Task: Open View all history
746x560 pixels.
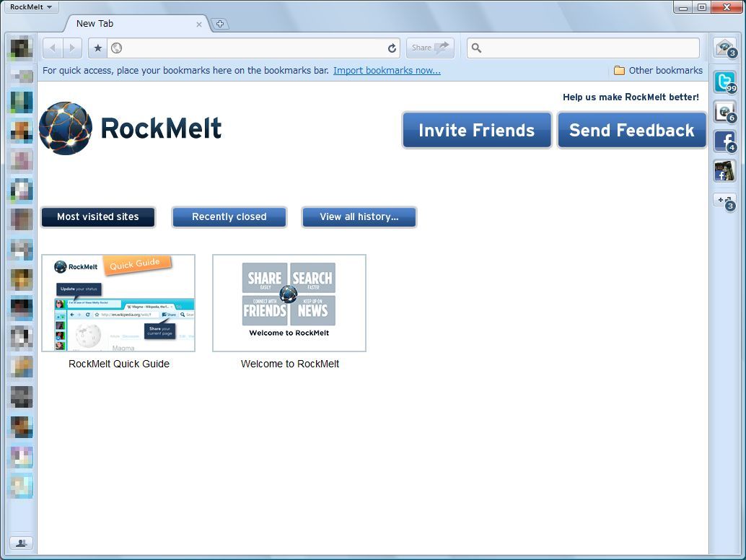Action: click(359, 217)
